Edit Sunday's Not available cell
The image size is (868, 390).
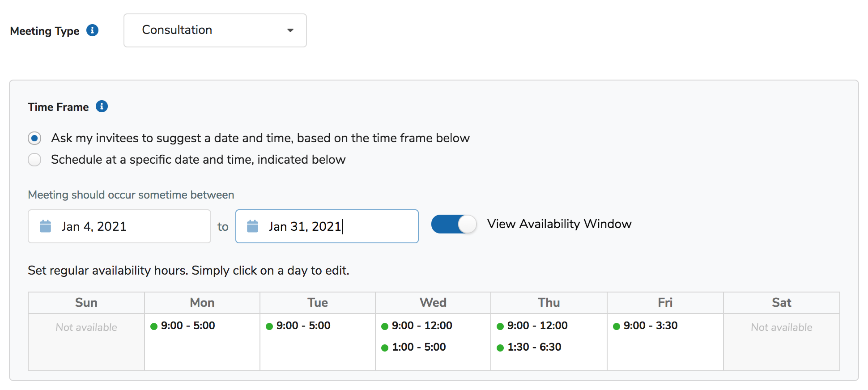tap(86, 327)
